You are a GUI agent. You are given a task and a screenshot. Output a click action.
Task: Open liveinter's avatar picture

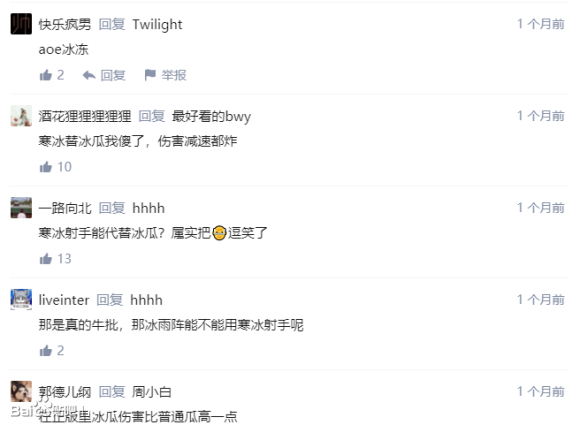[21, 299]
